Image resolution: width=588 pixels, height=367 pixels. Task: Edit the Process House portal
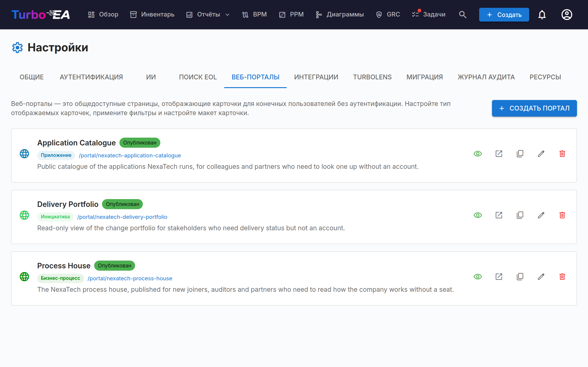coord(541,276)
